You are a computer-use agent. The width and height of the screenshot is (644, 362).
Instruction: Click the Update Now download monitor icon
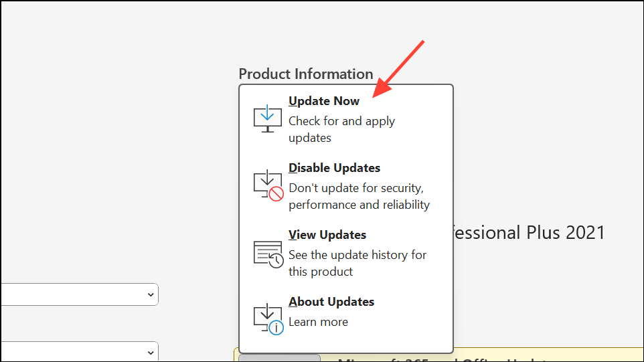coord(267,118)
